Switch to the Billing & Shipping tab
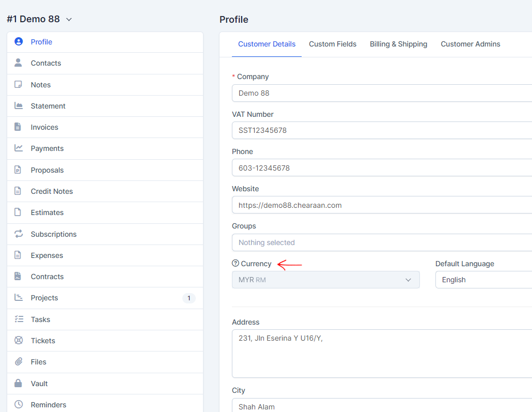The width and height of the screenshot is (532, 412). 398,44
